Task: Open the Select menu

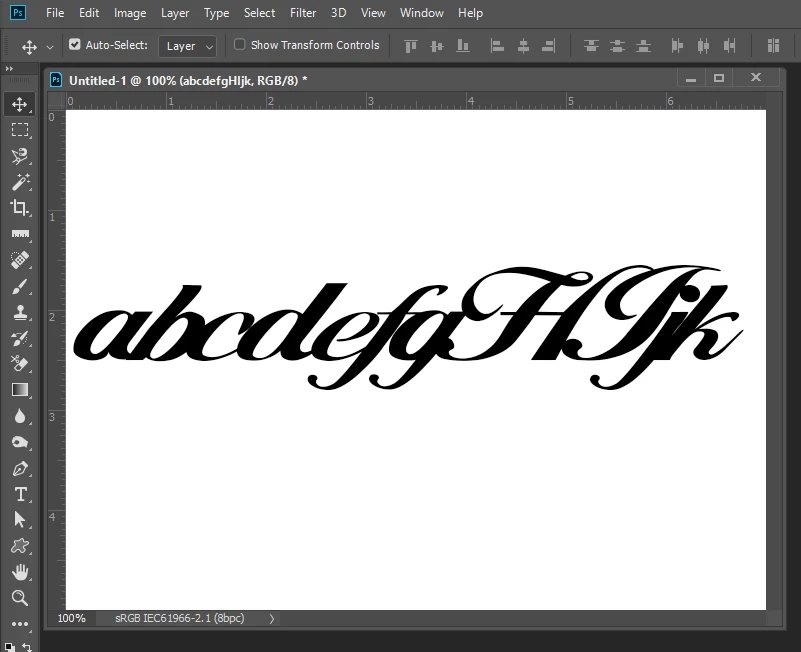Action: [x=260, y=13]
